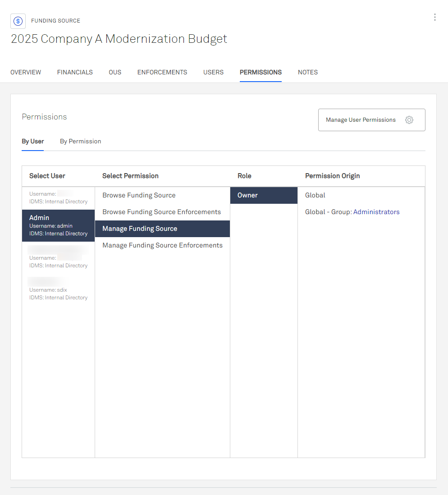Click the Select Permission column header
This screenshot has width=448, height=495.
130,176
